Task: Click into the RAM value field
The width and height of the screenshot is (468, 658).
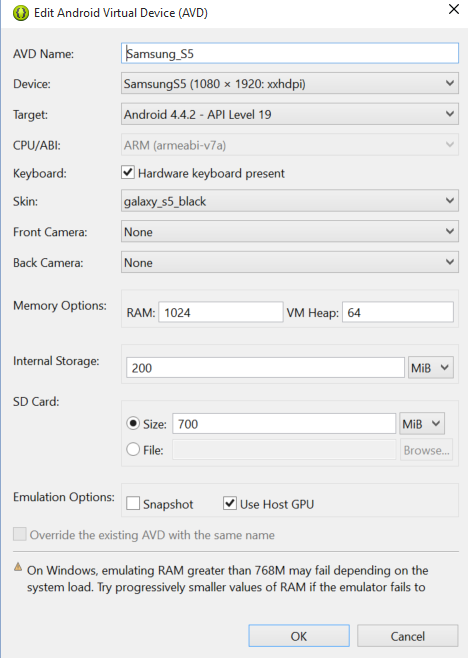Action: pyautogui.click(x=221, y=312)
